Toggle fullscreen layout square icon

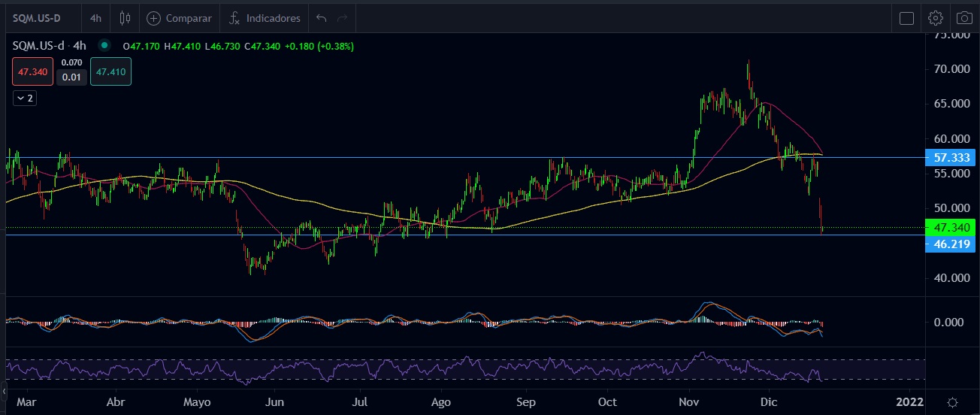pos(907,18)
